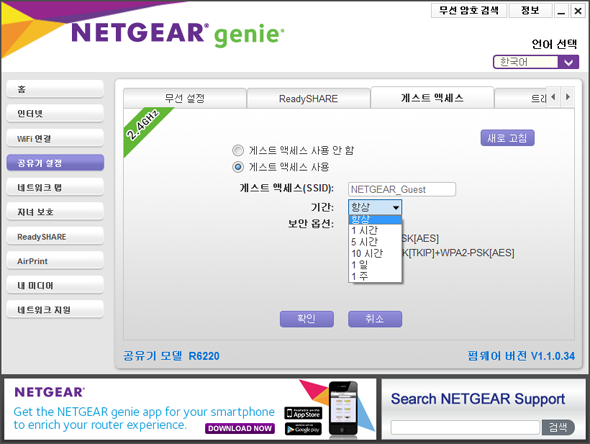The image size is (590, 444).
Task: Select the '게스트 액세스 사용' radio button
Action: pyautogui.click(x=238, y=167)
